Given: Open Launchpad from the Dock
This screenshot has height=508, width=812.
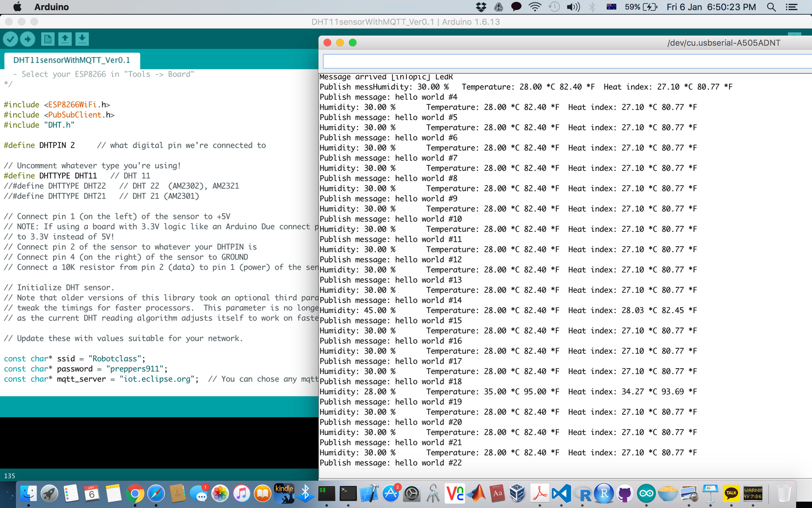Looking at the screenshot, I should (x=50, y=494).
